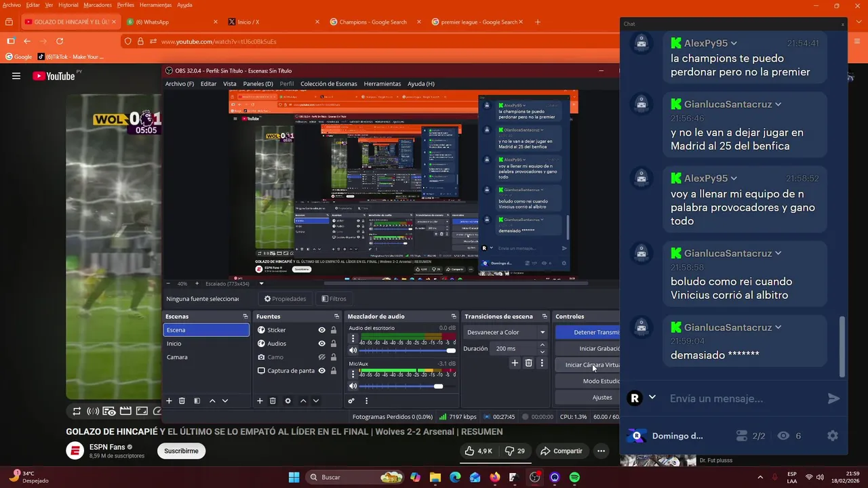Adjust Mic/Aux volume slider
The image size is (868, 488).
pyautogui.click(x=408, y=386)
